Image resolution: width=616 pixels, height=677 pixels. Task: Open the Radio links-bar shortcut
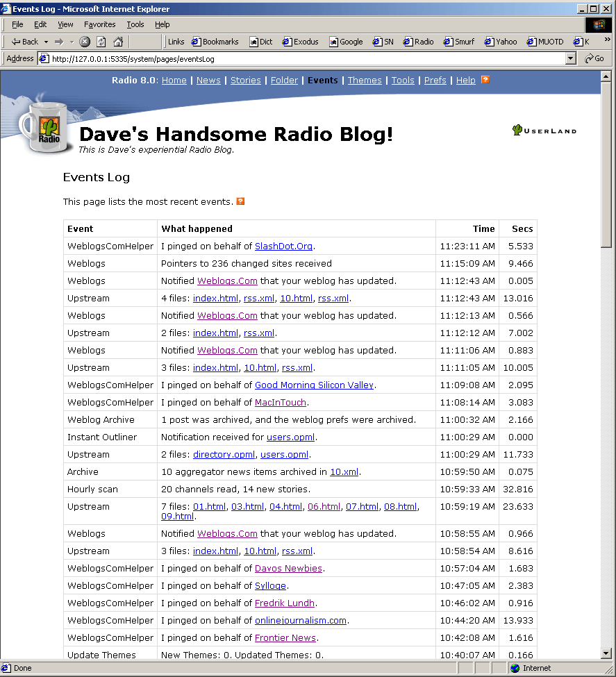click(x=419, y=42)
